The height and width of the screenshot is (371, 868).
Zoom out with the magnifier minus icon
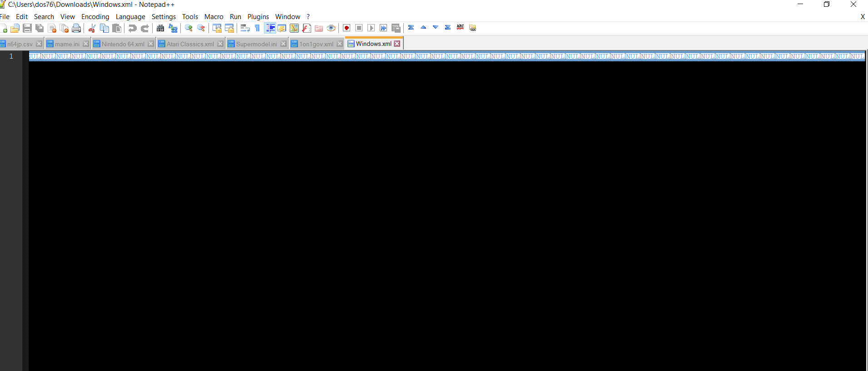(x=201, y=28)
